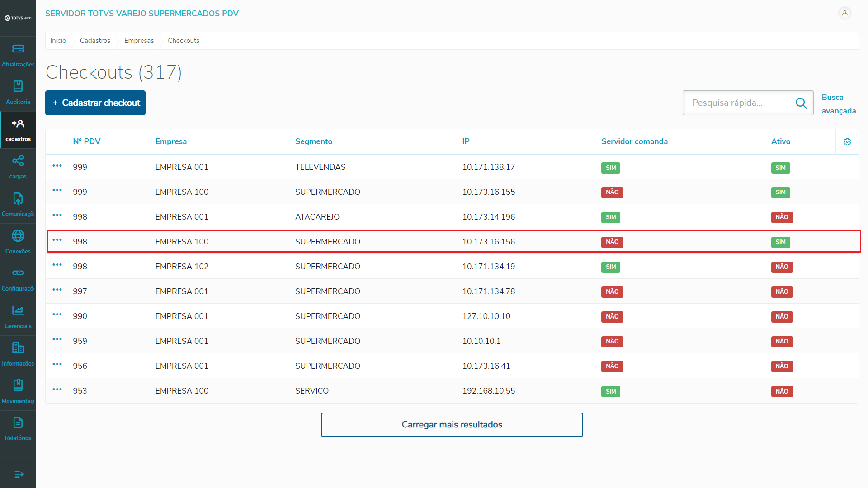Click Cadastrar checkout button
The width and height of the screenshot is (868, 488).
95,103
